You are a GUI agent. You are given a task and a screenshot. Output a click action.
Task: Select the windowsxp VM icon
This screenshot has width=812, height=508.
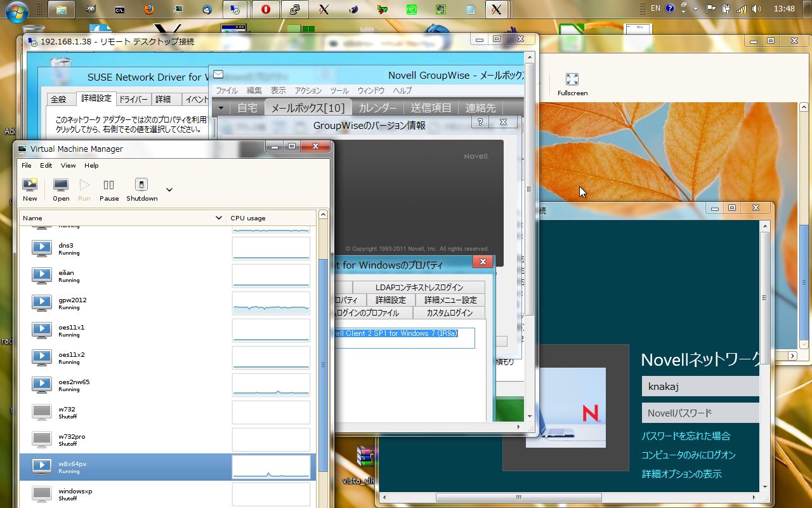coord(42,494)
